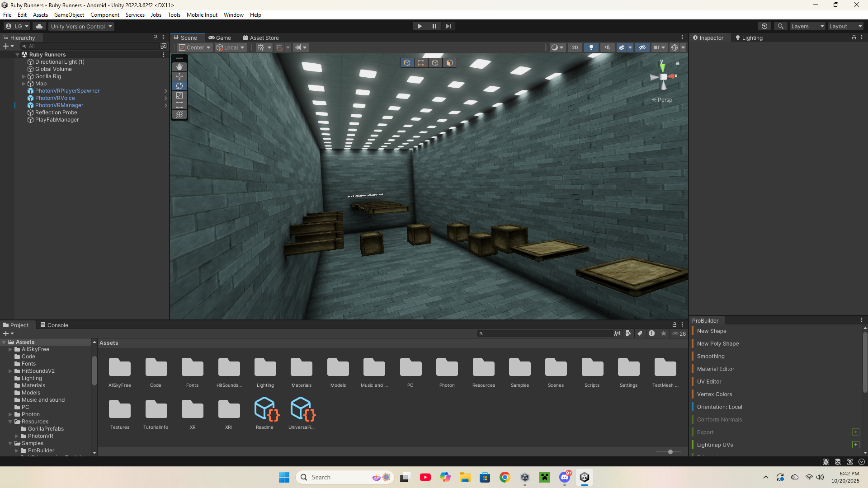Click the Unity cloud services icon

[x=39, y=26]
